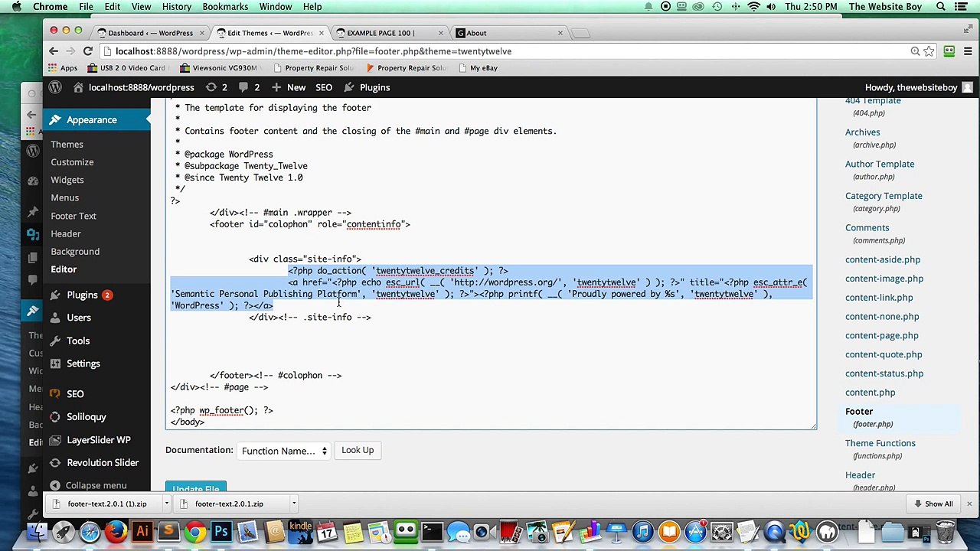Open Photoshop from the Dock
This screenshot has height=551, width=980.
[221, 531]
